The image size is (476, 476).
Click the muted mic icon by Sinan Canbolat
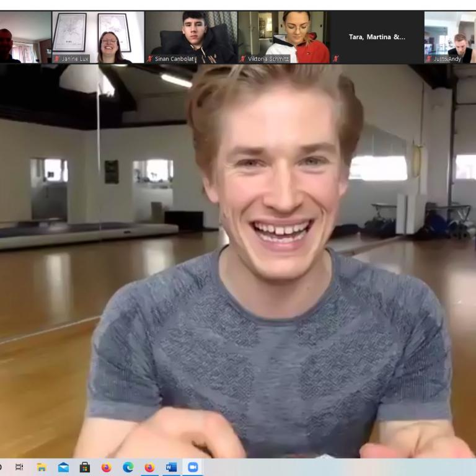150,59
